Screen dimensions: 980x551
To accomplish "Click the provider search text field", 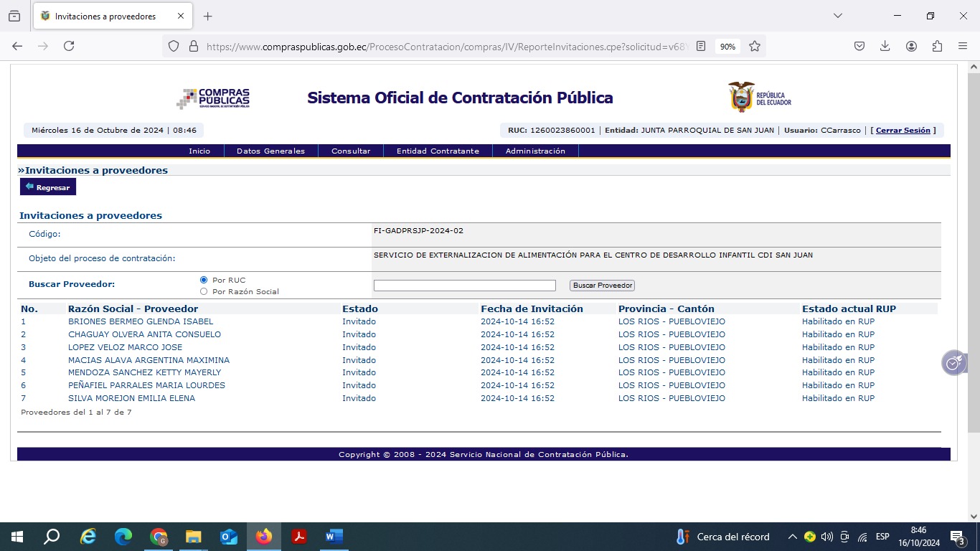I will pos(464,286).
